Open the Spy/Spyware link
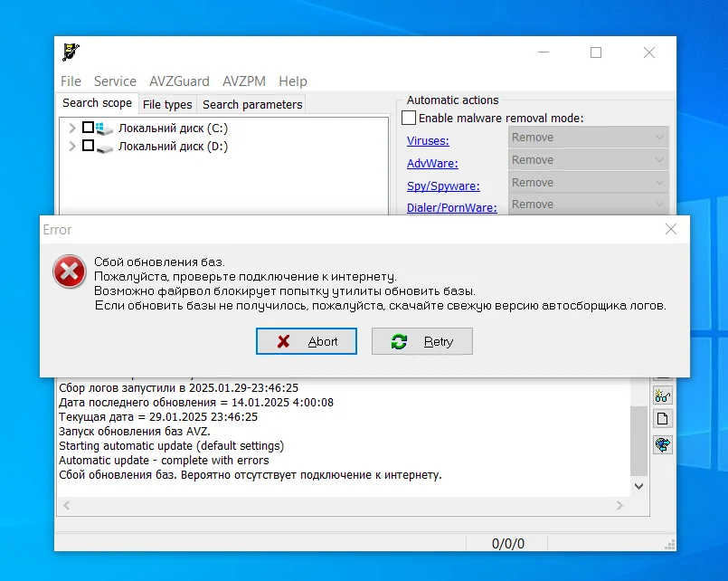 [x=443, y=186]
